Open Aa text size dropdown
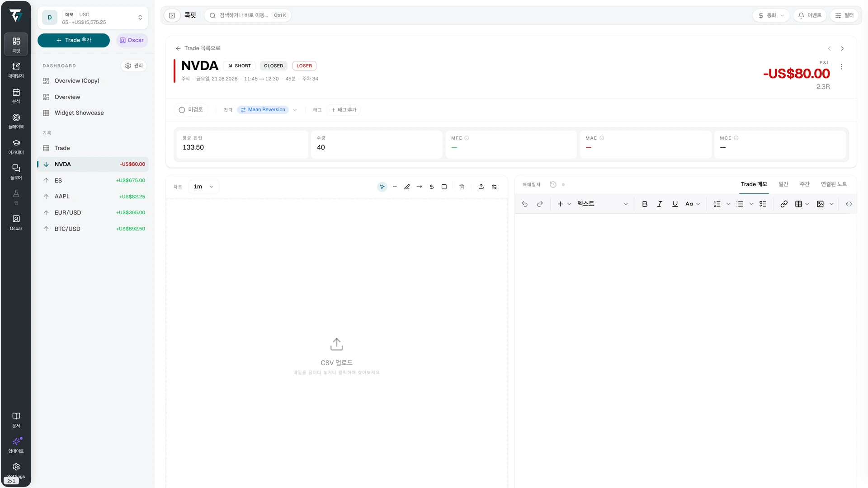868x488 pixels. (x=693, y=204)
